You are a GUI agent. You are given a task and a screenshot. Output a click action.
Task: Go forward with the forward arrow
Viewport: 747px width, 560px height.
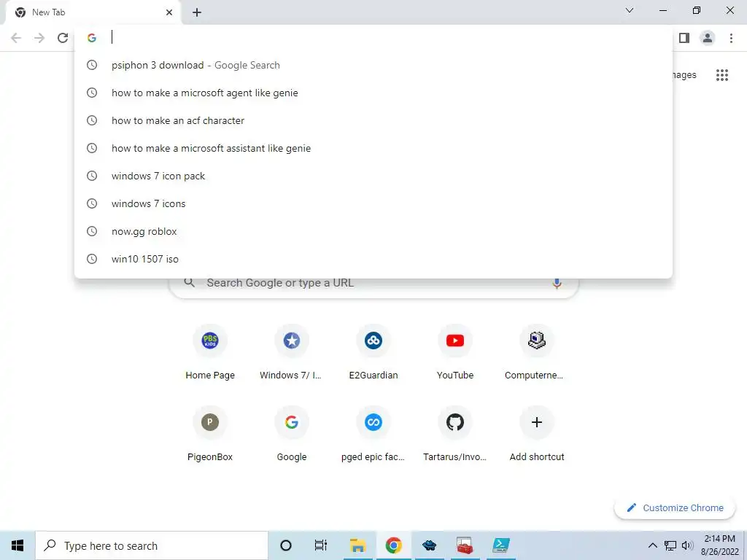(x=39, y=38)
